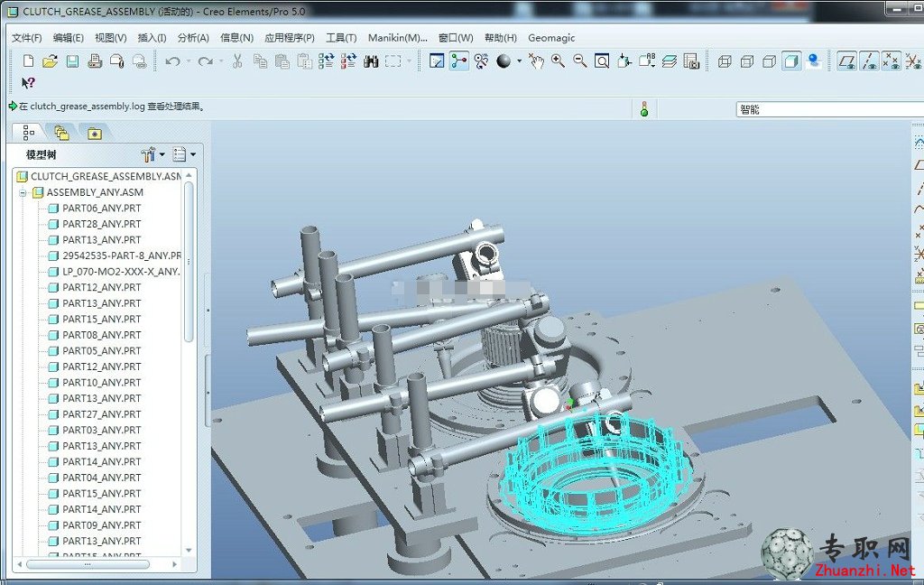Screen dimensions: 924x585
Task: Open the 分析(A) menu
Action: coord(193,38)
